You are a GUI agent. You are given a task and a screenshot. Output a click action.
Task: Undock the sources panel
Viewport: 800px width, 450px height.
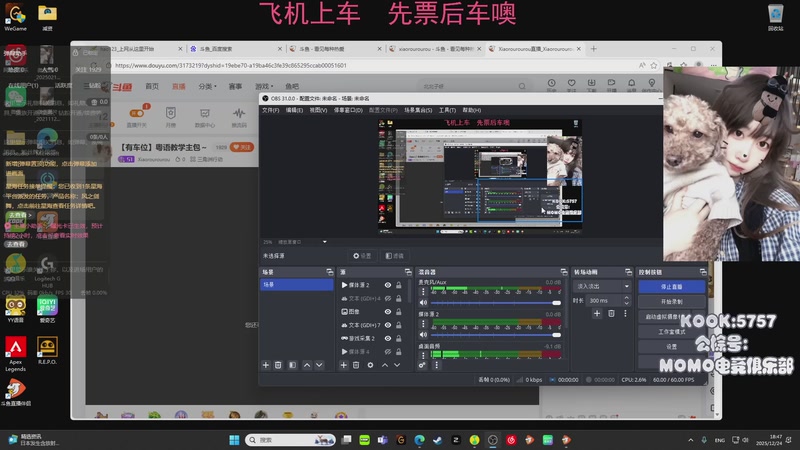(x=408, y=272)
